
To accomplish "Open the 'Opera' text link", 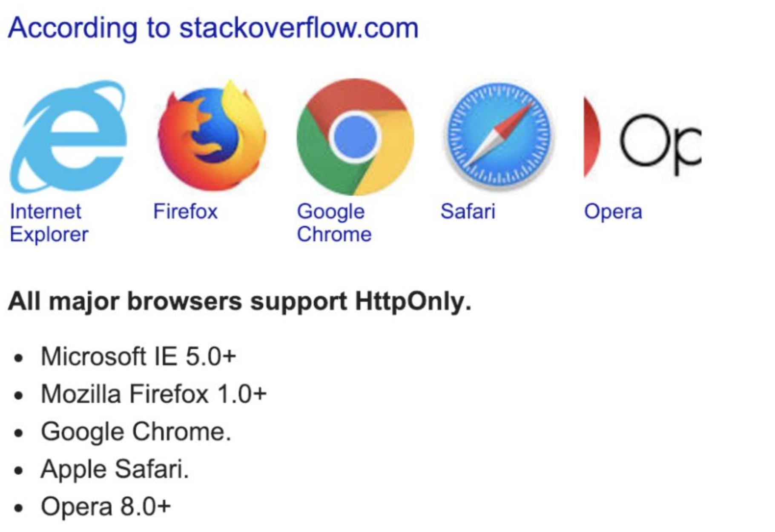I will click(x=613, y=212).
